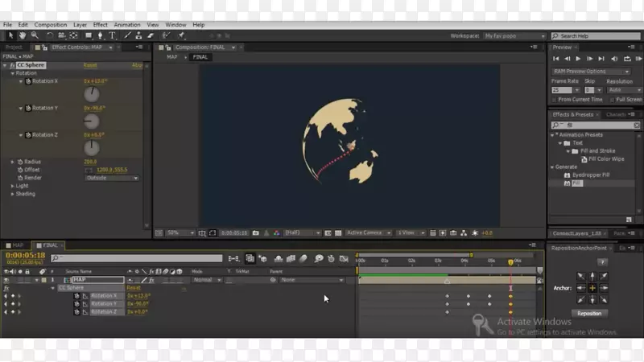Image resolution: width=644 pixels, height=362 pixels.
Task: Select the Roto Brush tool
Action: pyautogui.click(x=166, y=35)
